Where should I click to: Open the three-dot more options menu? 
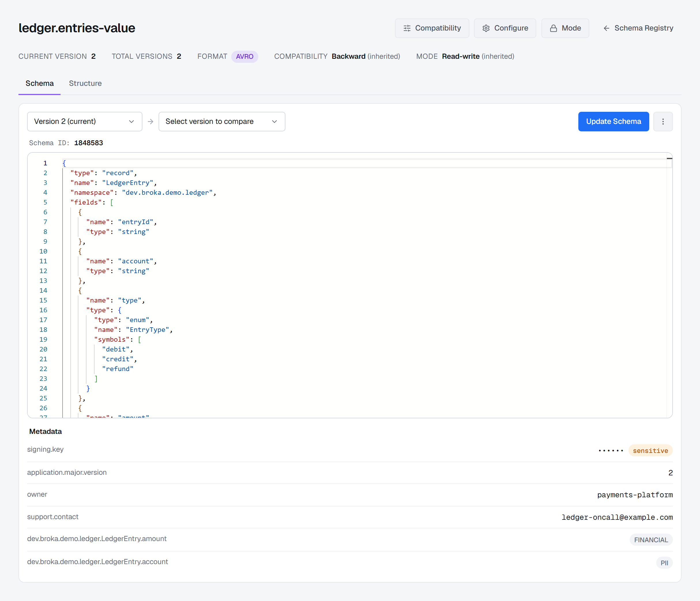[x=663, y=122]
